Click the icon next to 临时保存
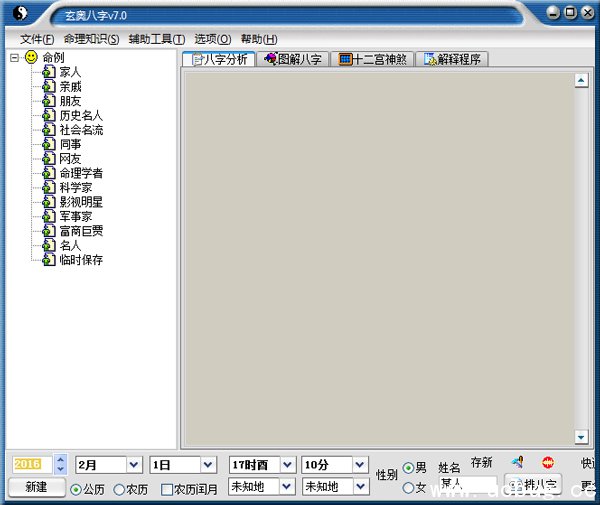600x505 pixels. [48, 260]
